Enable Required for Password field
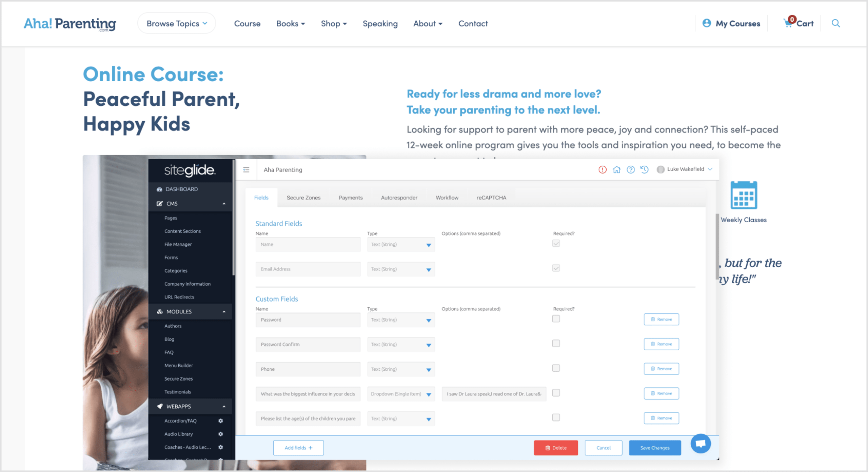This screenshot has height=472, width=868. click(556, 319)
